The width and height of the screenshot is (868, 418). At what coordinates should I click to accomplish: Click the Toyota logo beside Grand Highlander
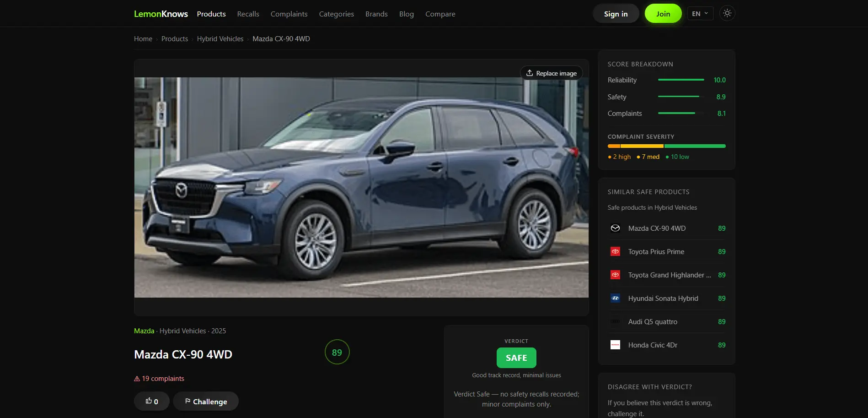click(616, 275)
